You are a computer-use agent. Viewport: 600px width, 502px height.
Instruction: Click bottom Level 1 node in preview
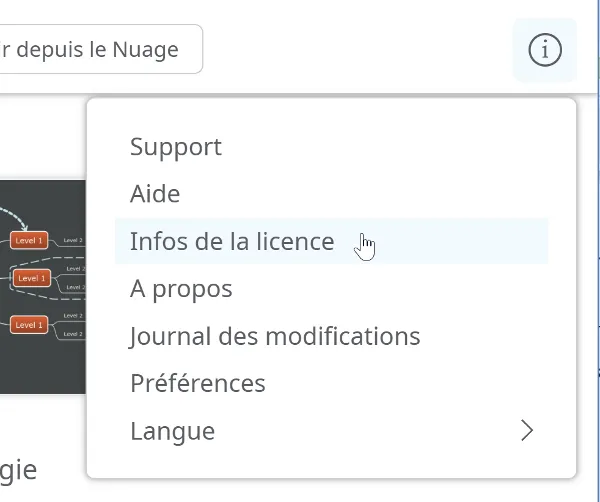pyautogui.click(x=29, y=325)
